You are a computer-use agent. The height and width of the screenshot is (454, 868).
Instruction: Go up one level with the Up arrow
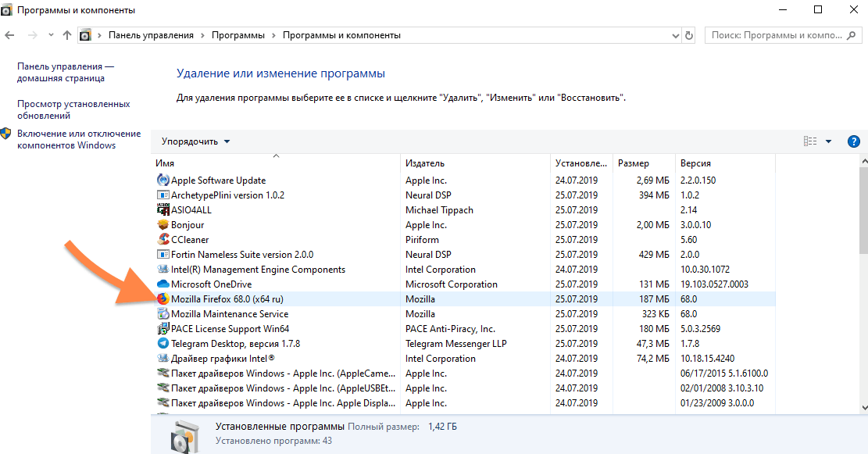point(67,35)
